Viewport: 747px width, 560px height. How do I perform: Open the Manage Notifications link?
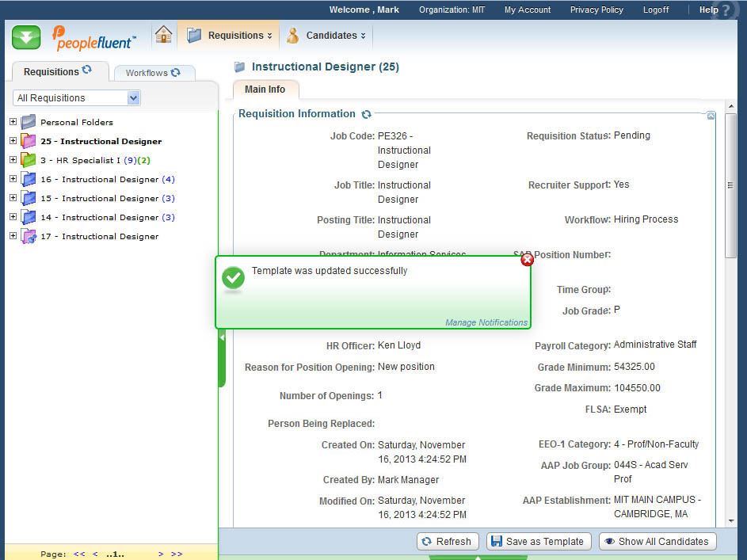point(486,322)
